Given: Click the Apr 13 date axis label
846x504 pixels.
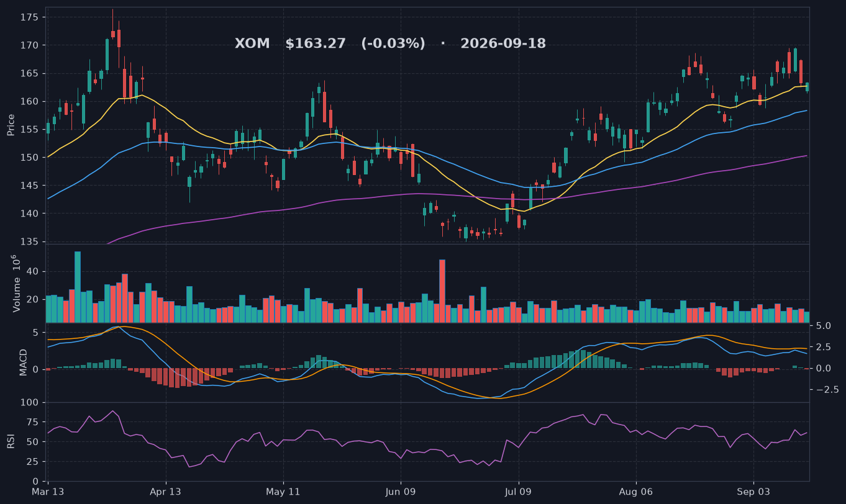Looking at the screenshot, I should coord(166,491).
